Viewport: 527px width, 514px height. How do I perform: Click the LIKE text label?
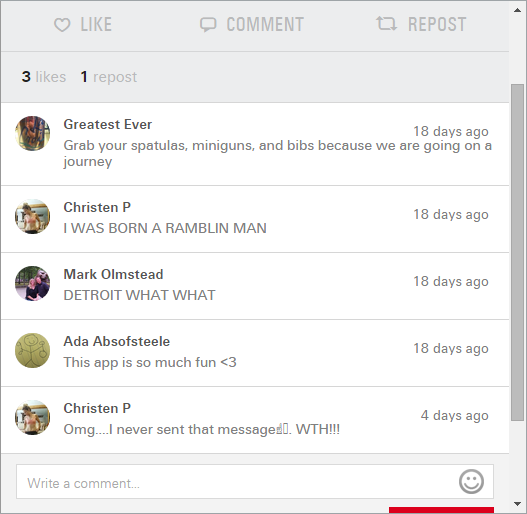pos(96,25)
